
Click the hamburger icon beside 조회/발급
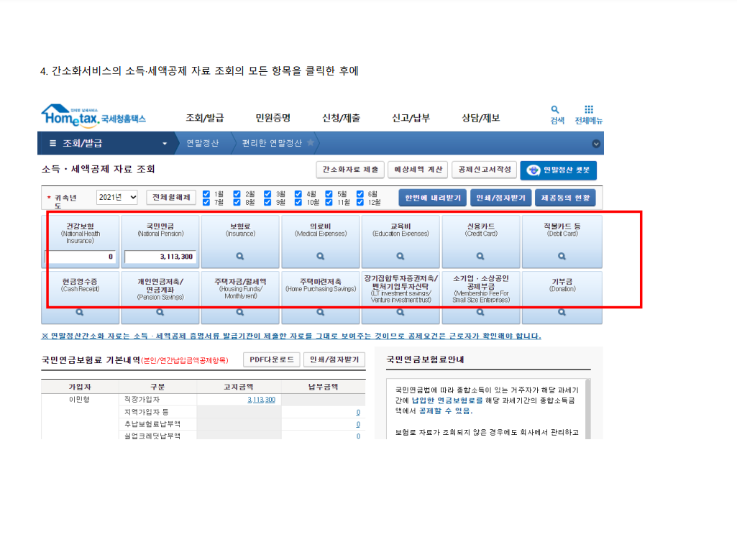pyautogui.click(x=52, y=143)
